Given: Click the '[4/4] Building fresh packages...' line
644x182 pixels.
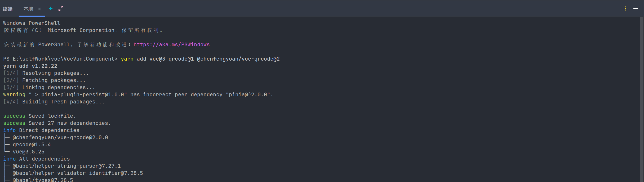Looking at the screenshot, I should tap(54, 102).
